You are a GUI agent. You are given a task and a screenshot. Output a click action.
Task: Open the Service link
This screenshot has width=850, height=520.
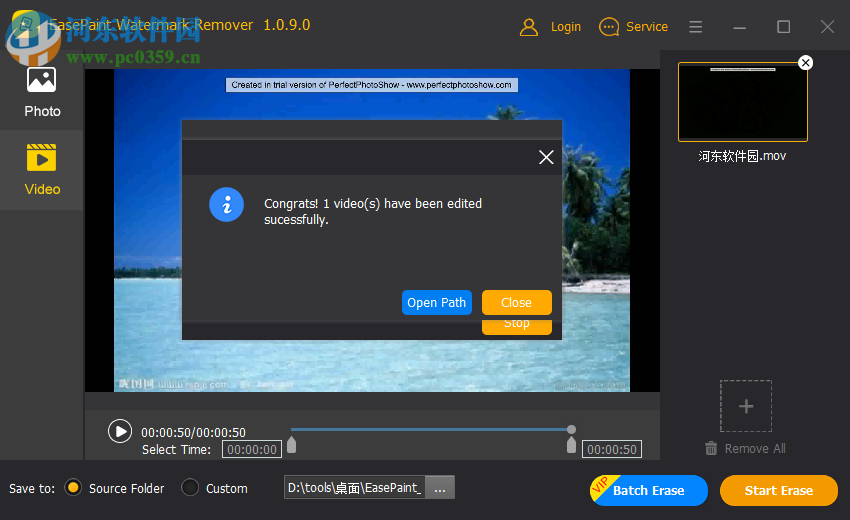647,27
